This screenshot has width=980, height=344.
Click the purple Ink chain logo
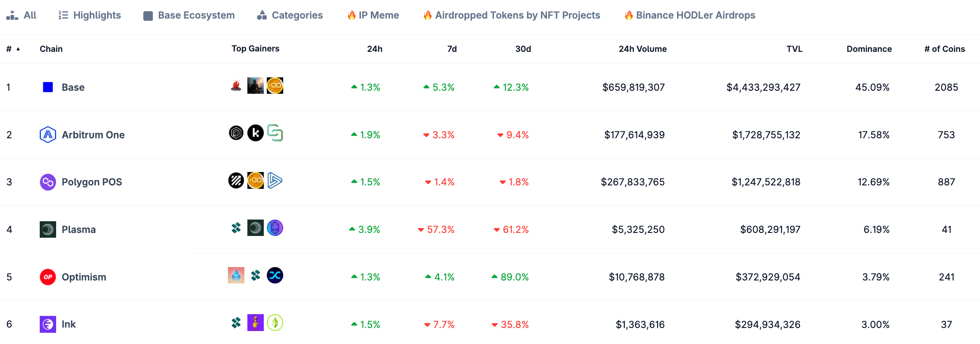click(48, 324)
